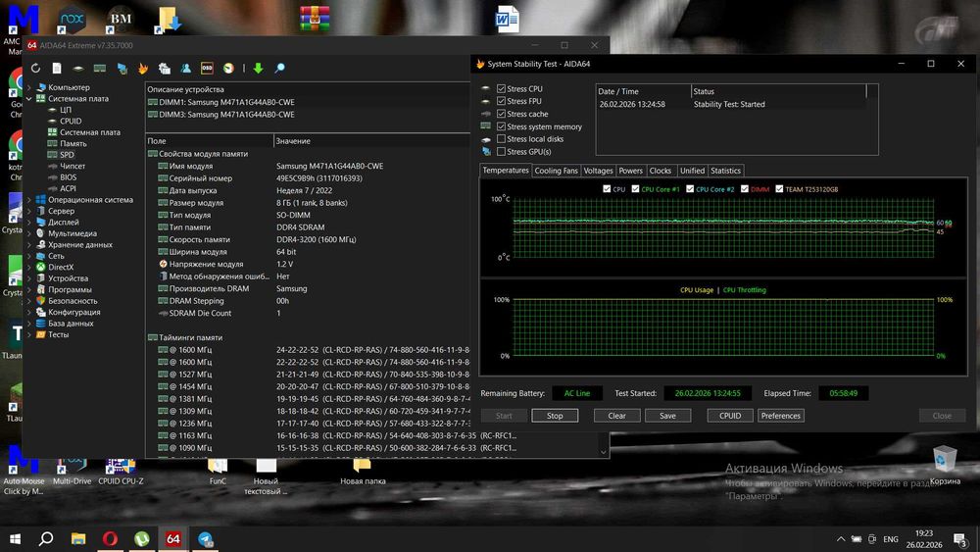This screenshot has height=552, width=980.
Task: Select DIMM3: Samsung M471A1G44AB0-CWE device row
Action: (x=226, y=115)
